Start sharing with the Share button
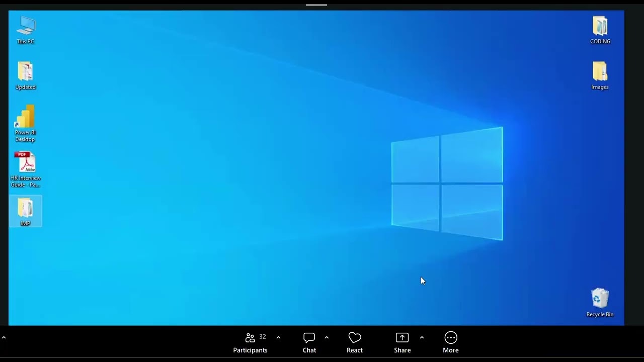 point(403,343)
